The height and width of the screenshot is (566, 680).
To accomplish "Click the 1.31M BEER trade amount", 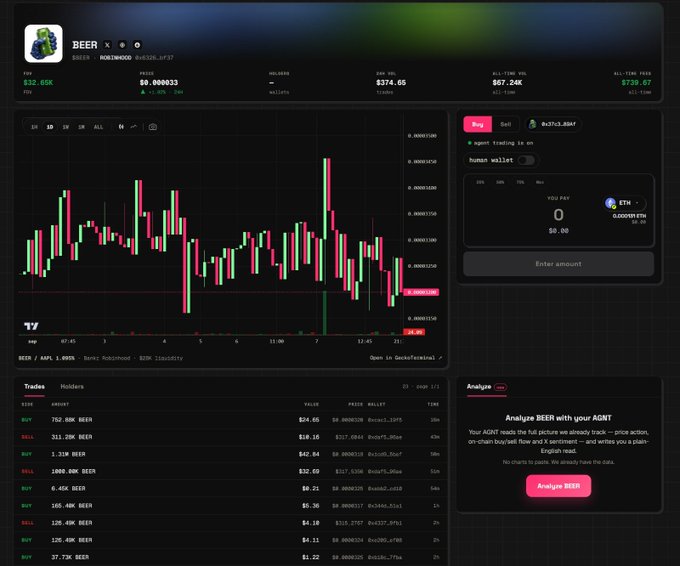I will (x=68, y=454).
